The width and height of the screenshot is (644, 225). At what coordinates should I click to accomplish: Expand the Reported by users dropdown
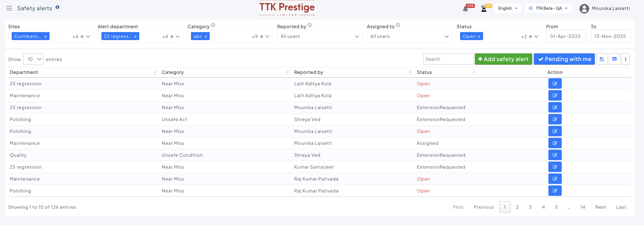coord(320,36)
